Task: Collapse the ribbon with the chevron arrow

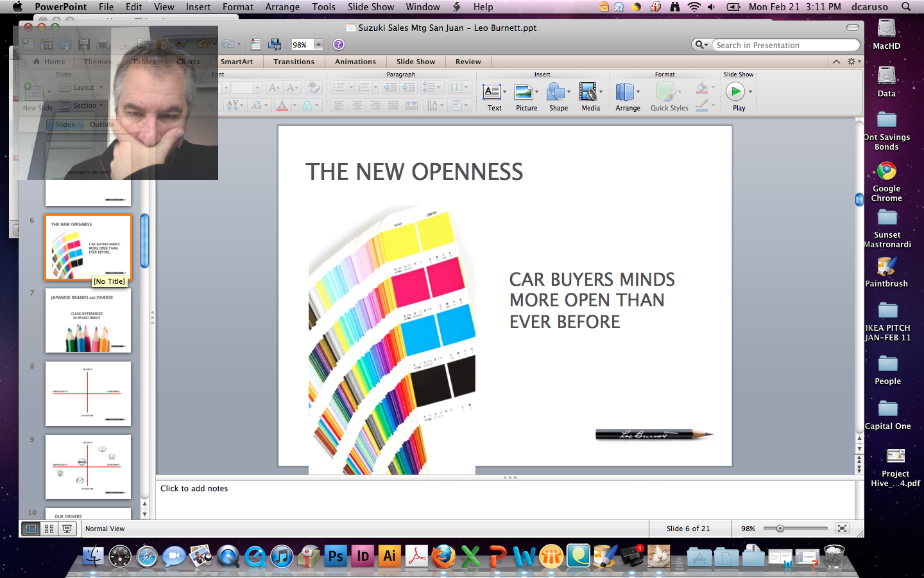Action: 836,62
